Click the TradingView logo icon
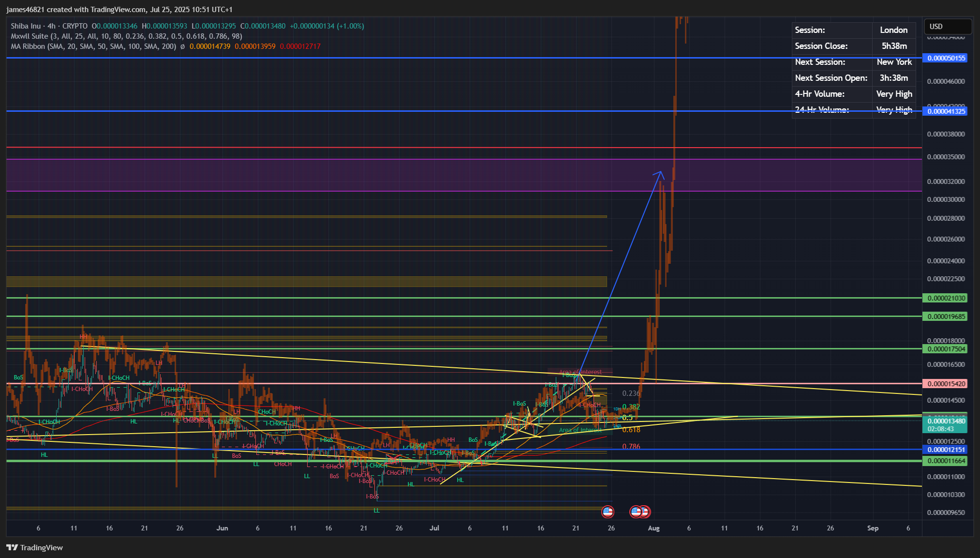 click(12, 547)
